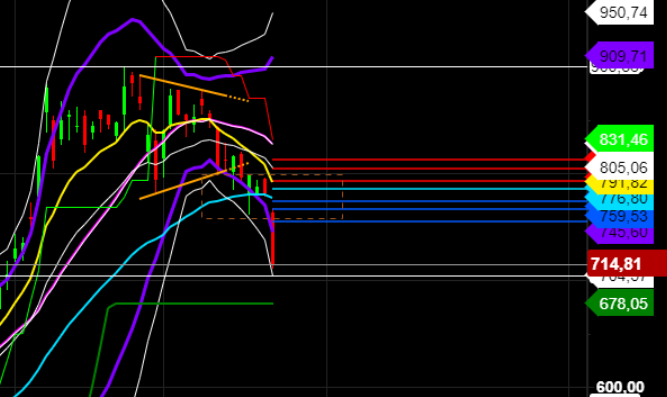Screen dimensions: 667x397
Task: Select the topmost red horizontal level line
Action: (x=429, y=160)
